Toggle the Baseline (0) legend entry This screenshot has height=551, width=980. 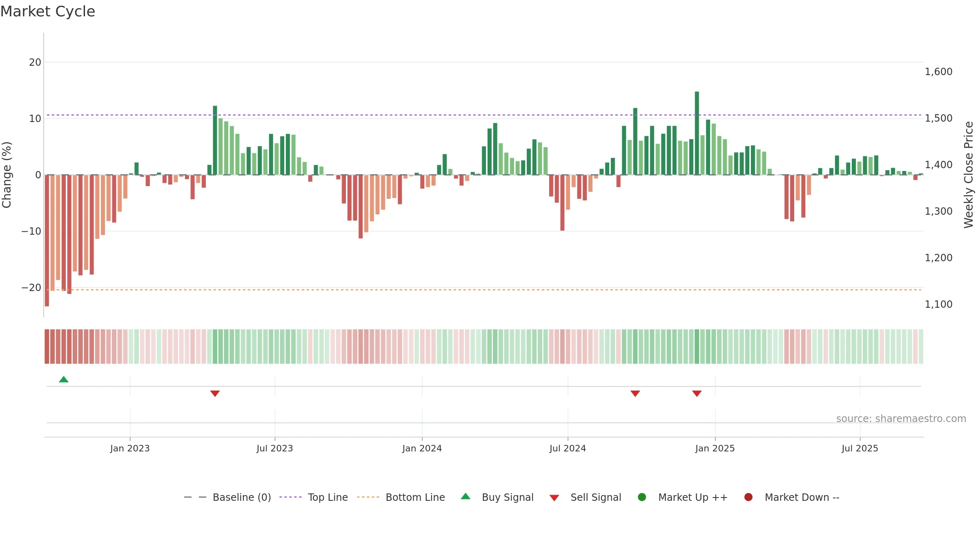[227, 497]
